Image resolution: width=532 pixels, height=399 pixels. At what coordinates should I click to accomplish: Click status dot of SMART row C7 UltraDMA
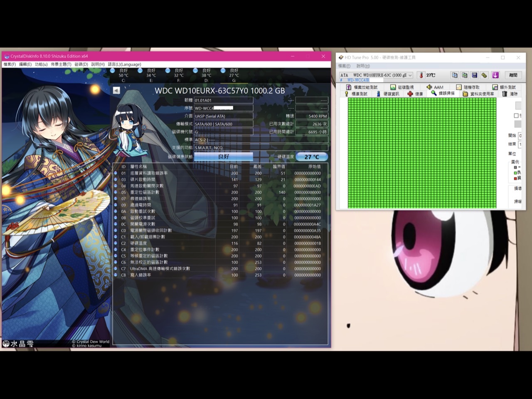(x=116, y=269)
